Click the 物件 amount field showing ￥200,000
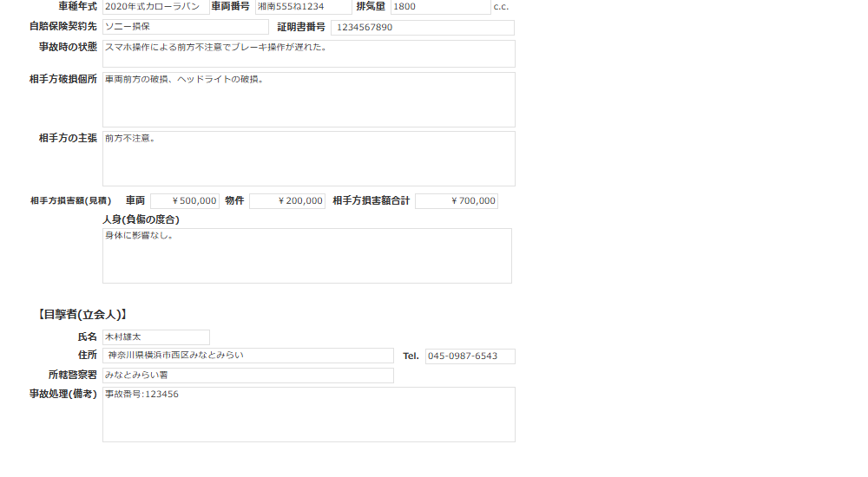This screenshot has height=477, width=868. (287, 201)
